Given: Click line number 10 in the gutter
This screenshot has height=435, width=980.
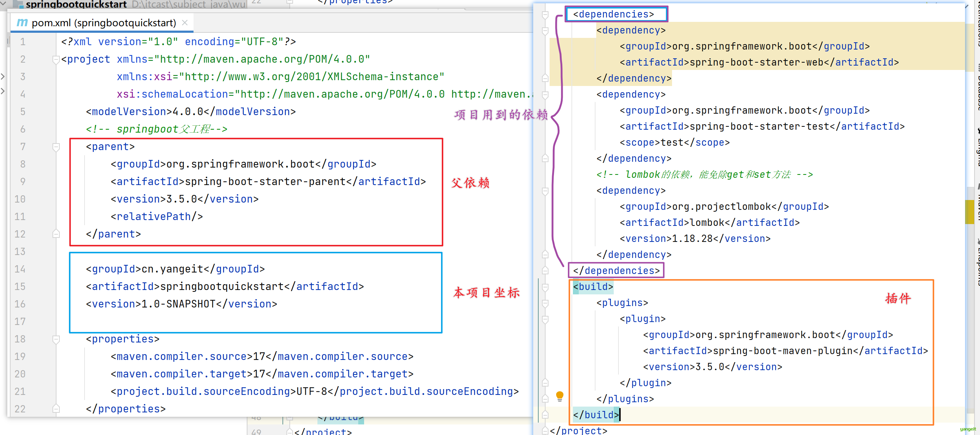Looking at the screenshot, I should [x=20, y=199].
